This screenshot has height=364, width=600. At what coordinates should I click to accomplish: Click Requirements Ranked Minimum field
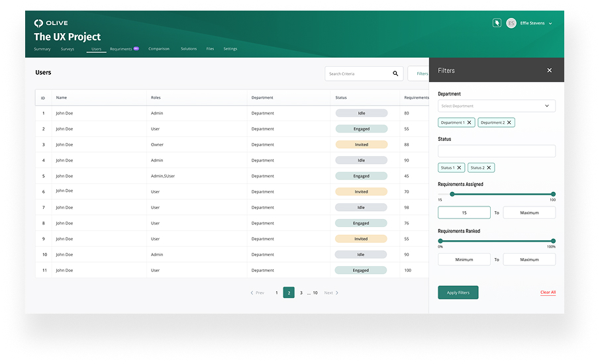tap(464, 259)
